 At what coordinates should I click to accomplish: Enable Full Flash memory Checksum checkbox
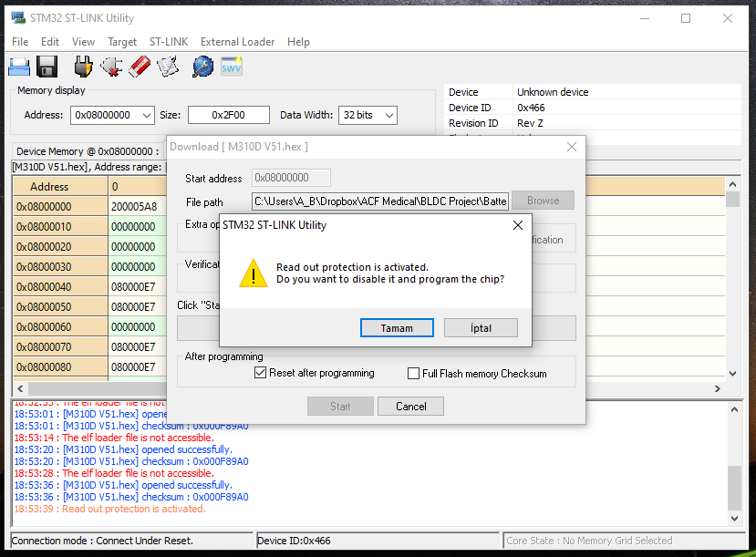[x=413, y=374]
